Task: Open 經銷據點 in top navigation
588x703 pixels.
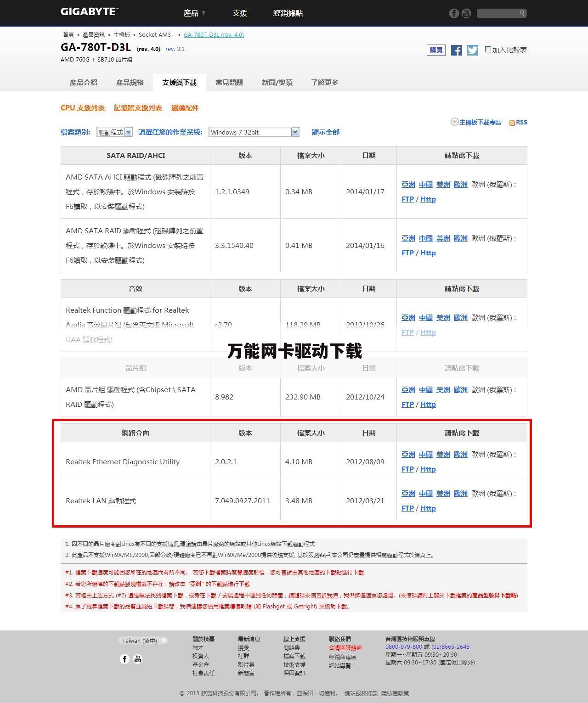Action: tap(288, 13)
